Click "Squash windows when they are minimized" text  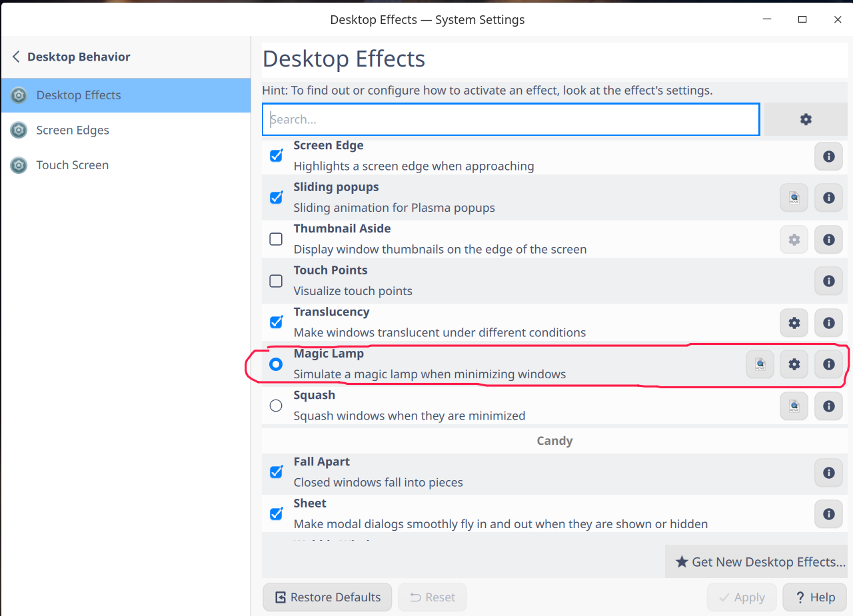409,416
